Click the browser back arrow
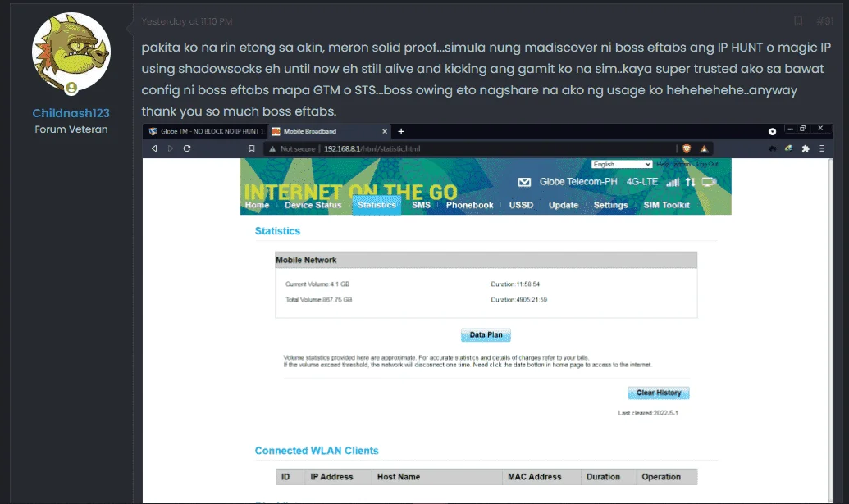 click(154, 148)
